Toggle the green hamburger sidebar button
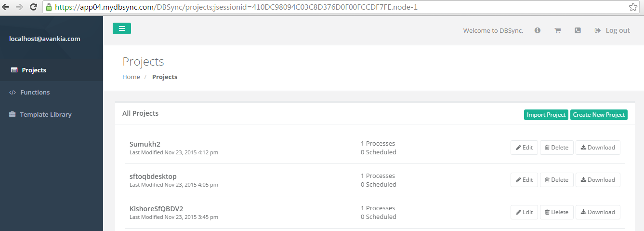644x231 pixels. (x=122, y=28)
